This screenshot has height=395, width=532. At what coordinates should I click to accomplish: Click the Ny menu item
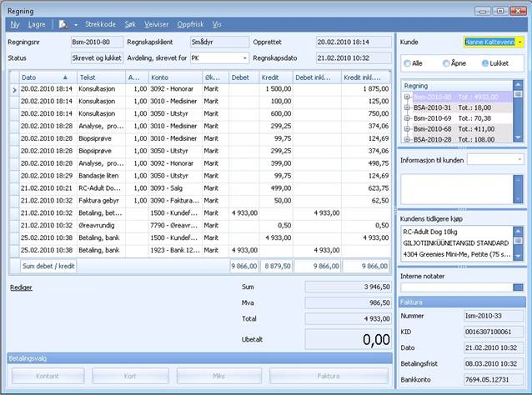coord(14,24)
